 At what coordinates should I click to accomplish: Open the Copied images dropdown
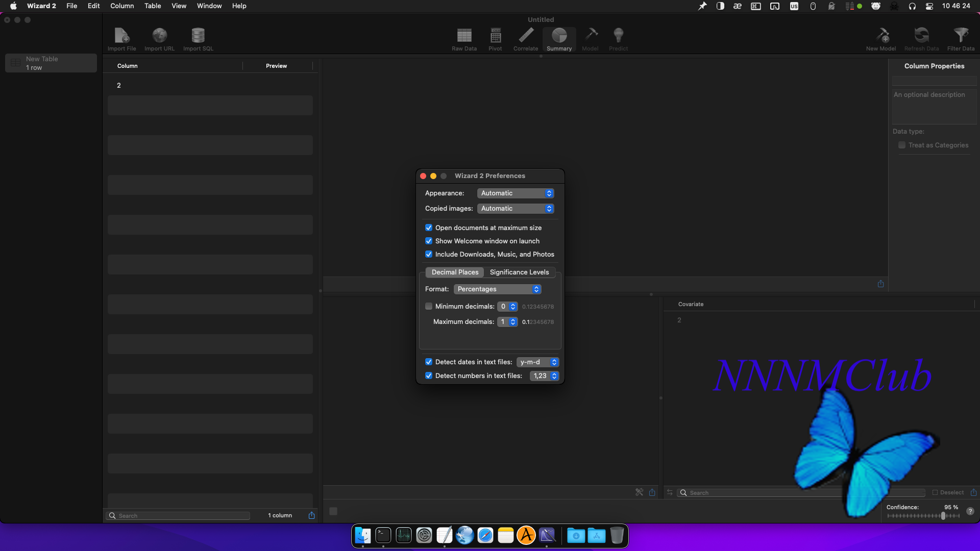tap(516, 208)
